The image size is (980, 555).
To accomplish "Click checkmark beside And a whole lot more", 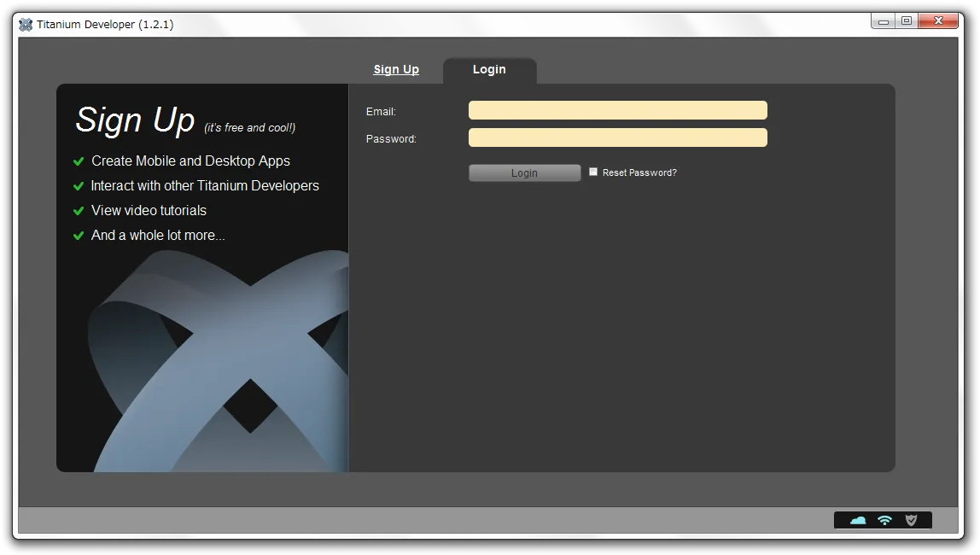I will point(79,236).
